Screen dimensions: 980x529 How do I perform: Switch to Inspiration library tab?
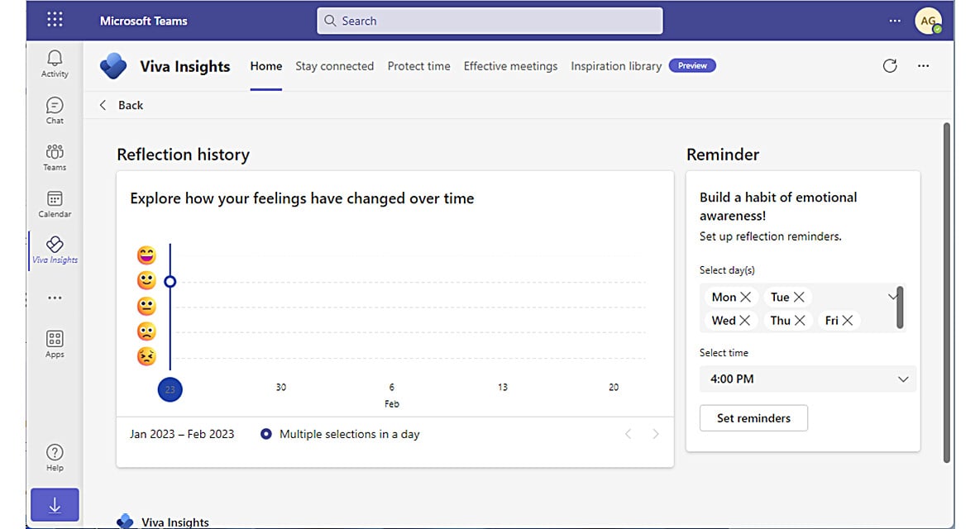click(616, 66)
